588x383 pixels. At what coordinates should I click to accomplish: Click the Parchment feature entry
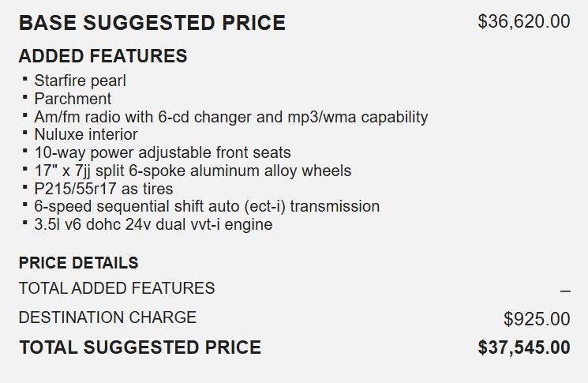(x=73, y=99)
